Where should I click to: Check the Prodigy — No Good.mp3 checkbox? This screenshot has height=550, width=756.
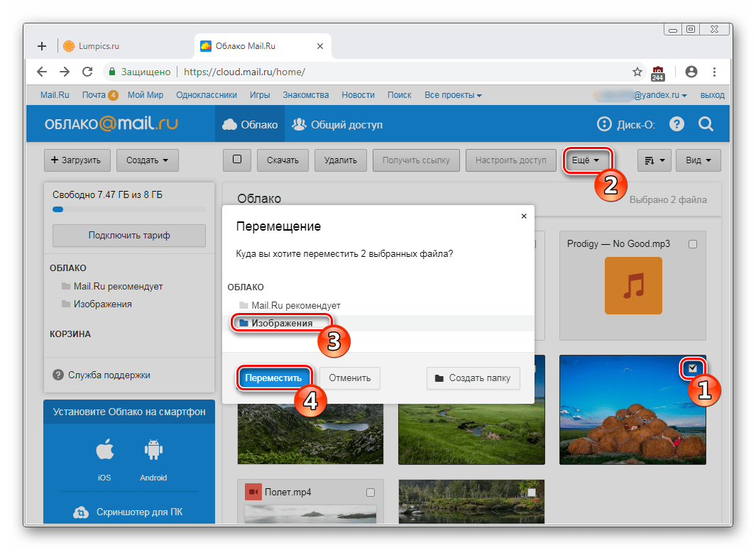coord(693,244)
